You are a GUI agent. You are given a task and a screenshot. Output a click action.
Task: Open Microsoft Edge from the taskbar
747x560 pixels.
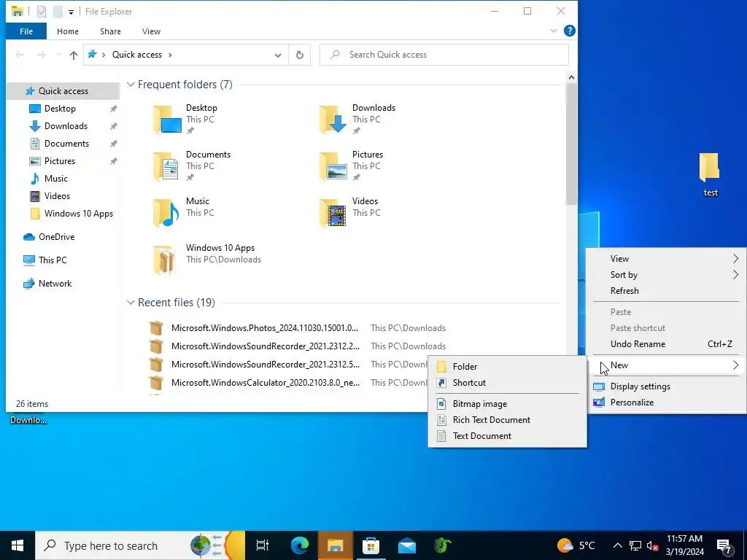300,545
